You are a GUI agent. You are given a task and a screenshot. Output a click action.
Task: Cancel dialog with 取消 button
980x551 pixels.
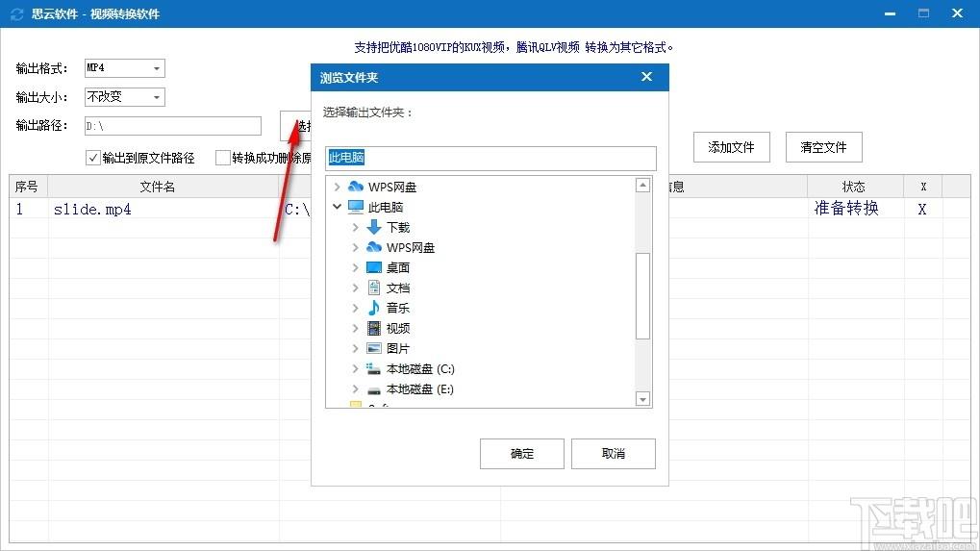[614, 454]
